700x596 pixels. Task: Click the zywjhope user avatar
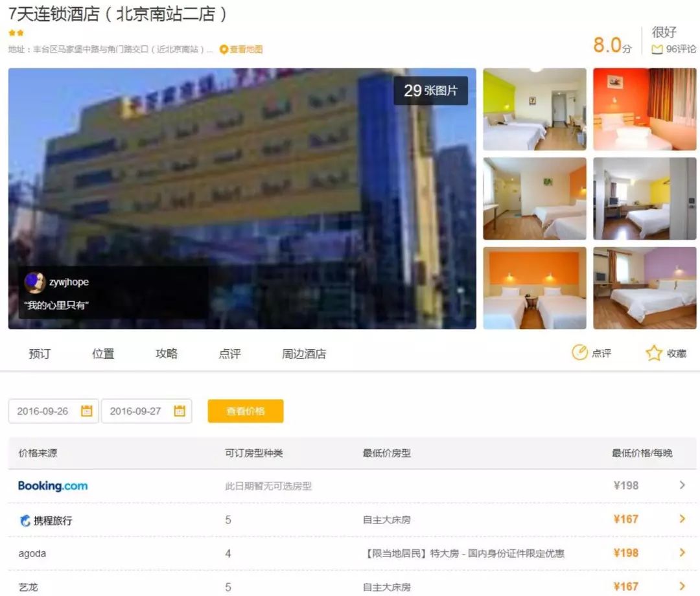[35, 282]
